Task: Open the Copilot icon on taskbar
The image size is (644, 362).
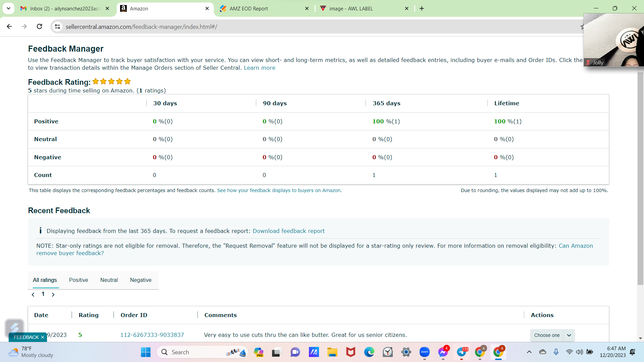Action: tap(259, 352)
